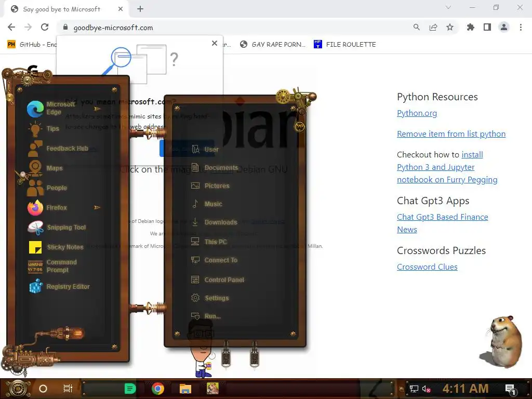Open 'Remove item from list python' link
This screenshot has width=532, height=399.
coord(451,134)
